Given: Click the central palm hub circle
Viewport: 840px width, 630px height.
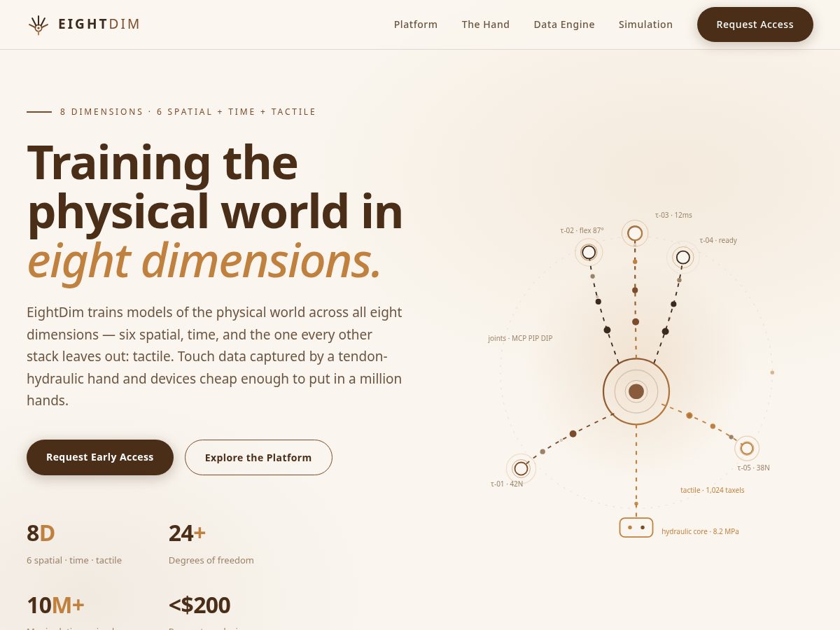Looking at the screenshot, I should pos(636,391).
